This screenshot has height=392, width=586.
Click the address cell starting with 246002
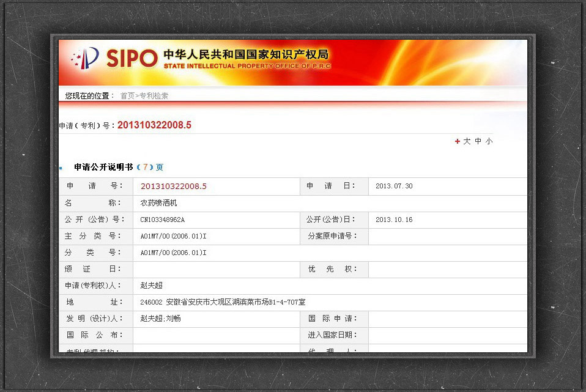[x=223, y=302]
